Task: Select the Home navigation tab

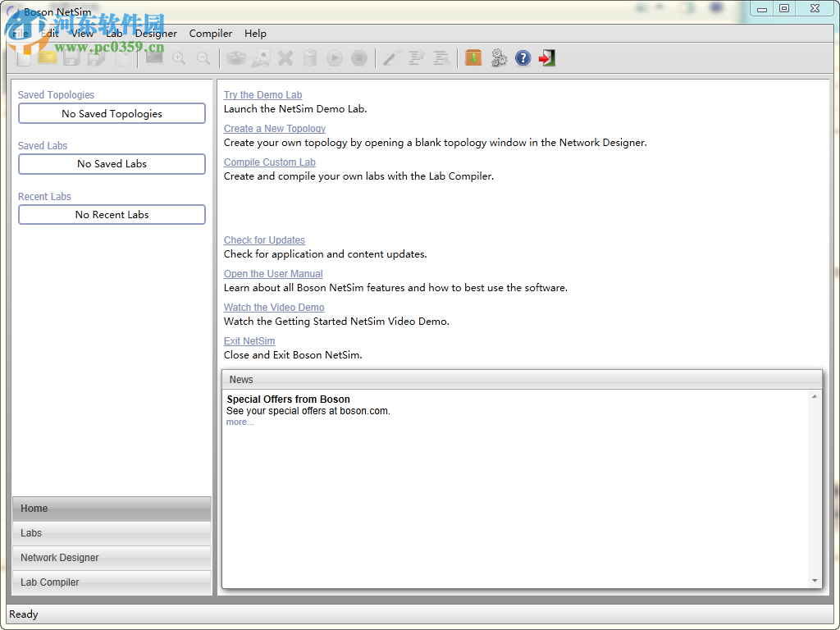Action: coord(112,509)
